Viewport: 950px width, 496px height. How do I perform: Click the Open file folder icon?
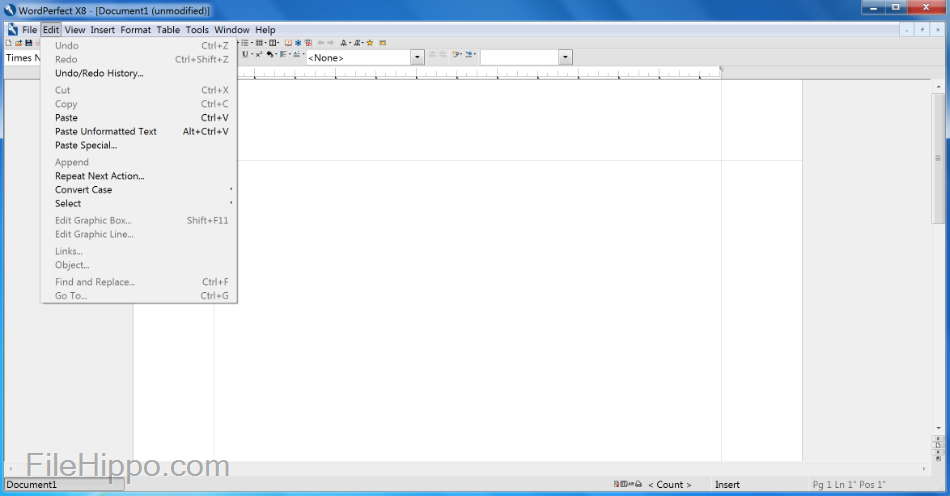pos(19,43)
